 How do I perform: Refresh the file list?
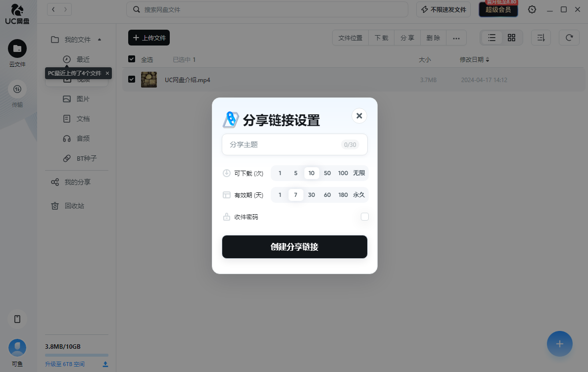point(569,38)
